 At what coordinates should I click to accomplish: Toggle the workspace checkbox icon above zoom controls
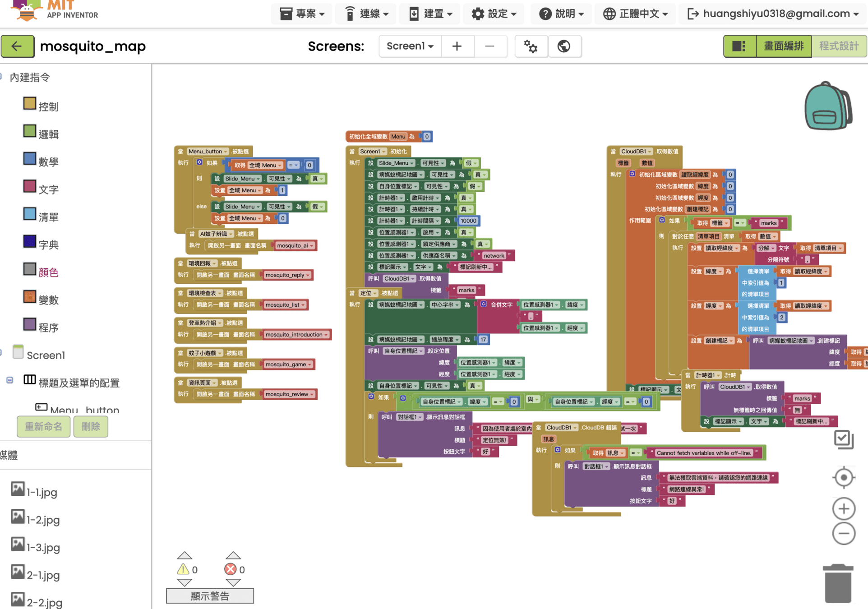843,439
